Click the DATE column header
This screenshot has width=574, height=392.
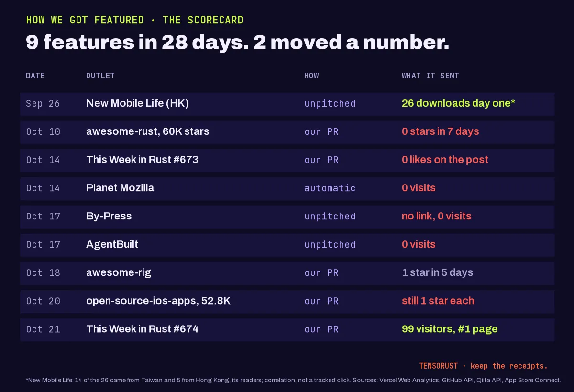35,76
